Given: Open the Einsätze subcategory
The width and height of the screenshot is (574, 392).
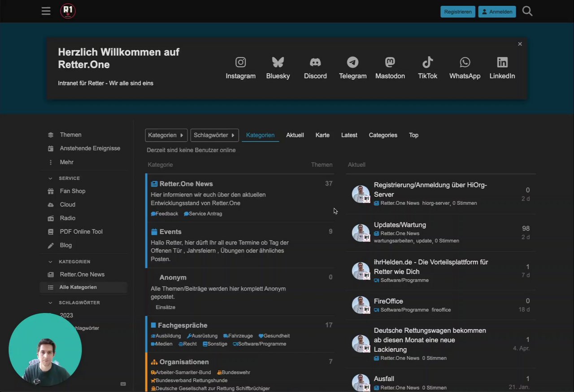Looking at the screenshot, I should 165,307.
